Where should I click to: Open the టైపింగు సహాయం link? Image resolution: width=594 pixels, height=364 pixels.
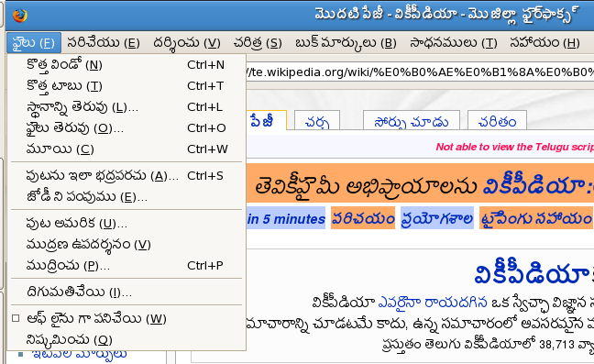pos(536,218)
